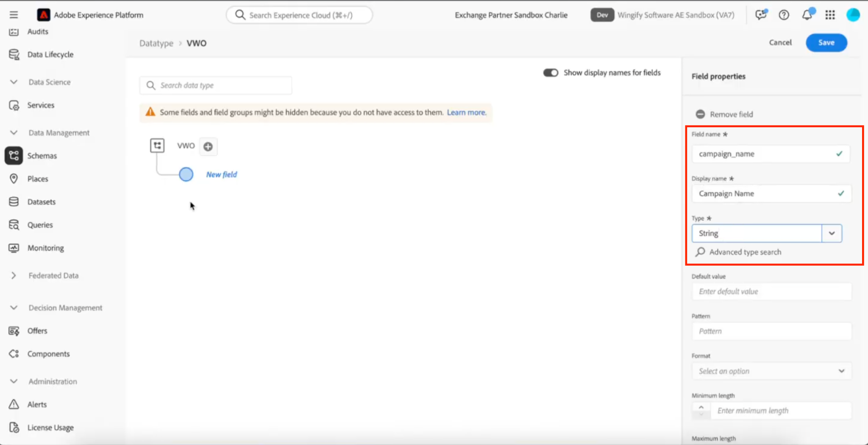The image size is (868, 445).
Task: Follow the Learn more link
Action: coord(467,112)
